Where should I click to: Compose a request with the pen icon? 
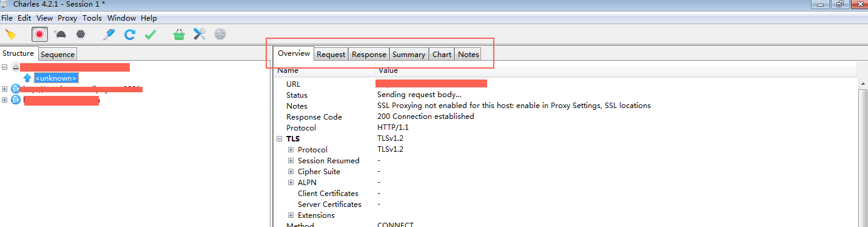(109, 35)
